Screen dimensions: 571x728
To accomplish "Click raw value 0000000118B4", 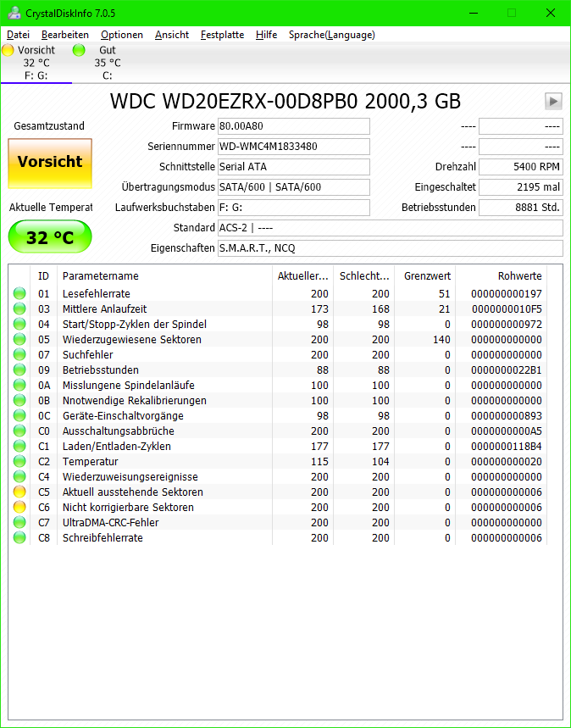I will (507, 447).
